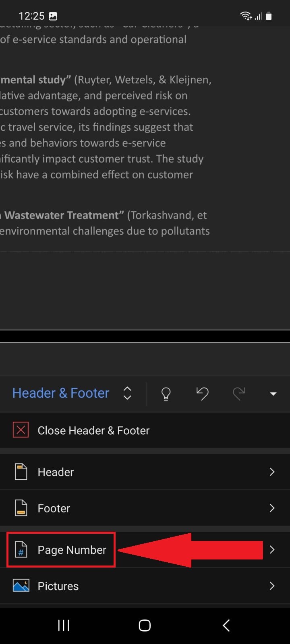Tap the red X close icon
290x644 pixels.
(21, 430)
